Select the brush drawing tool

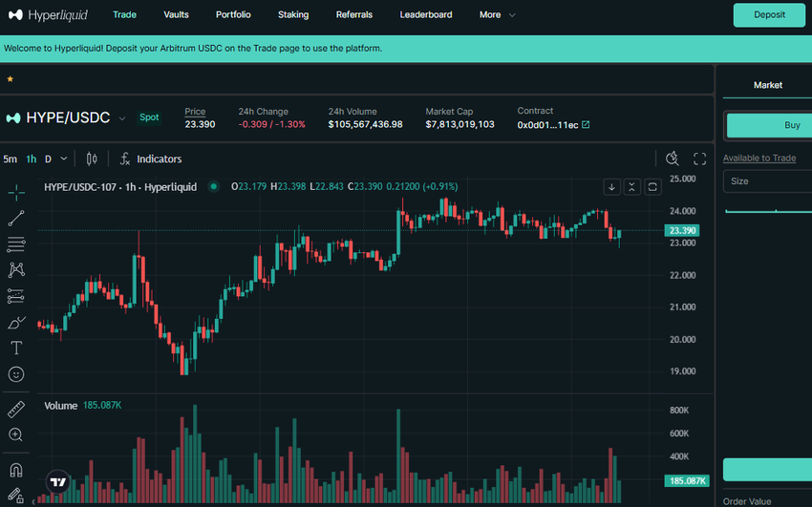[16, 323]
